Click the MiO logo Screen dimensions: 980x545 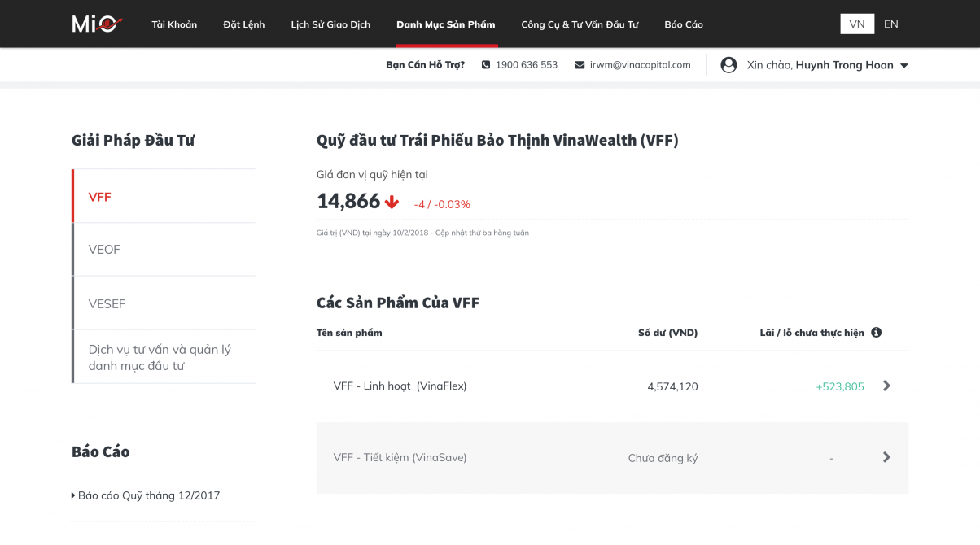click(x=97, y=24)
